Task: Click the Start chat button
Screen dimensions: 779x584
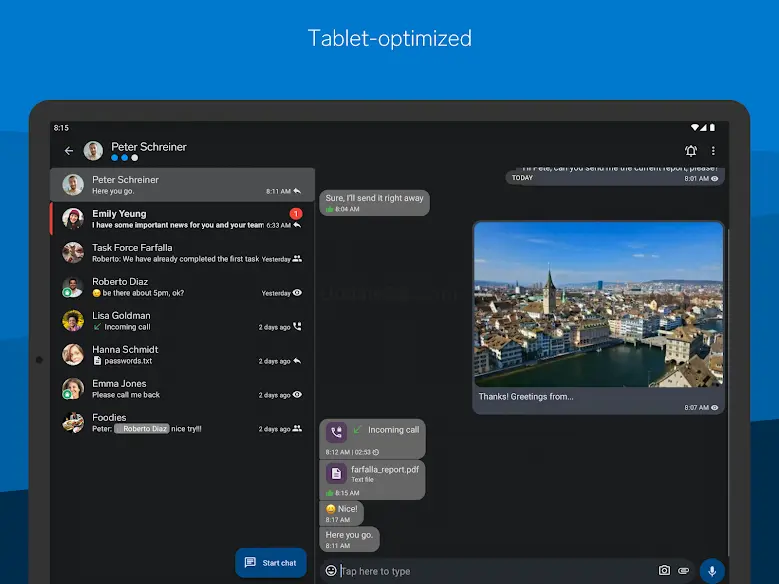Action: 270,563
